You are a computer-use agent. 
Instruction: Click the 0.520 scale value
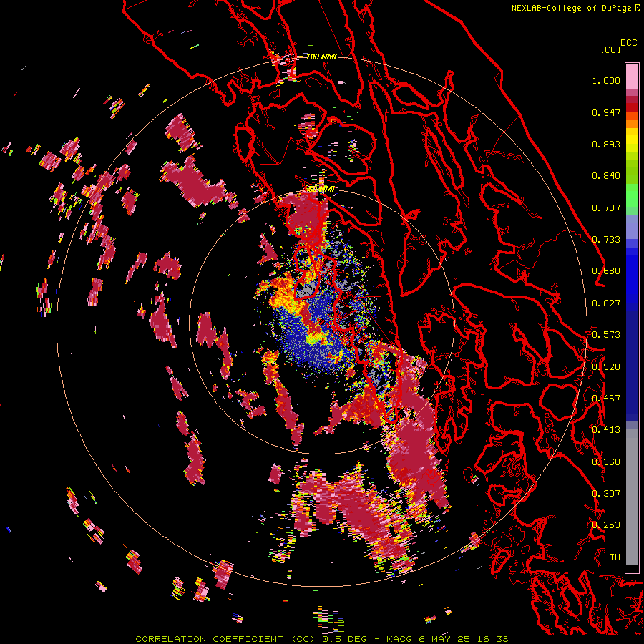pos(606,367)
